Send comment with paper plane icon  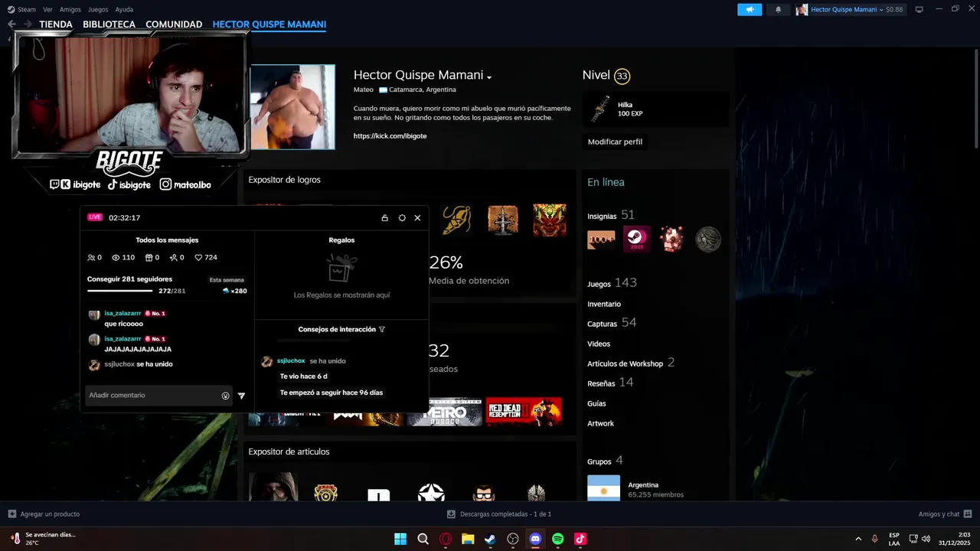click(241, 396)
